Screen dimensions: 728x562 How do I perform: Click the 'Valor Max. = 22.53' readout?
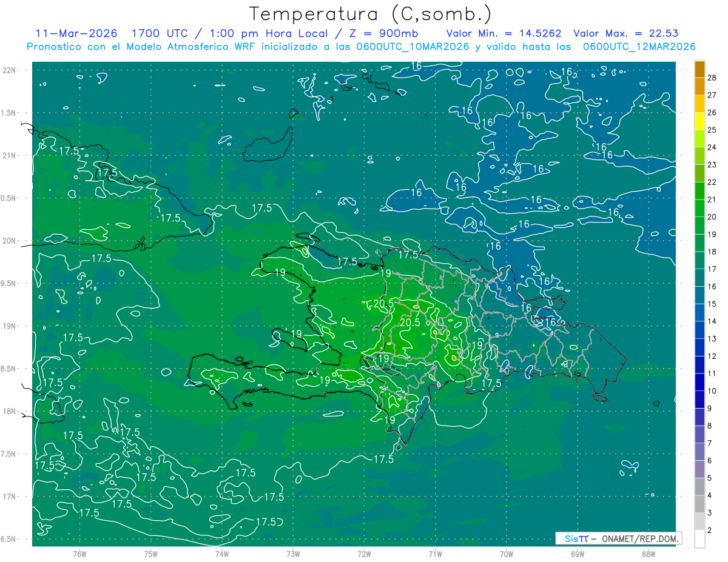click(x=625, y=33)
